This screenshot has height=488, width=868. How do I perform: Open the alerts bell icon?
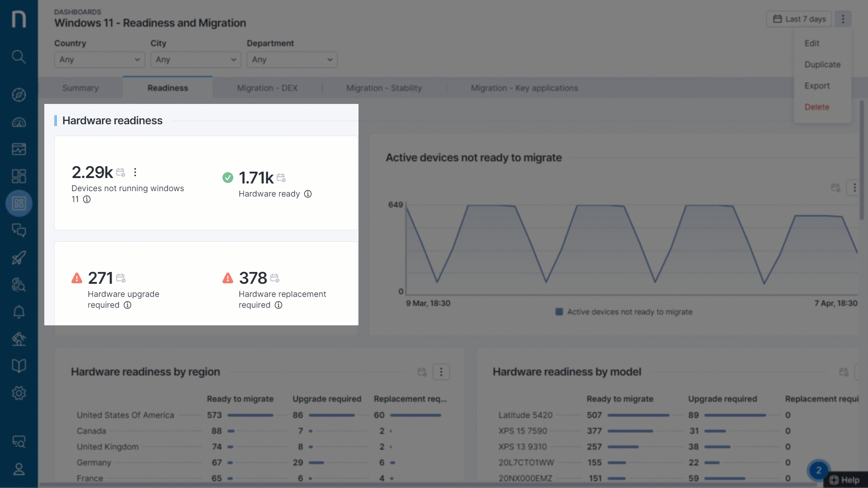(19, 312)
